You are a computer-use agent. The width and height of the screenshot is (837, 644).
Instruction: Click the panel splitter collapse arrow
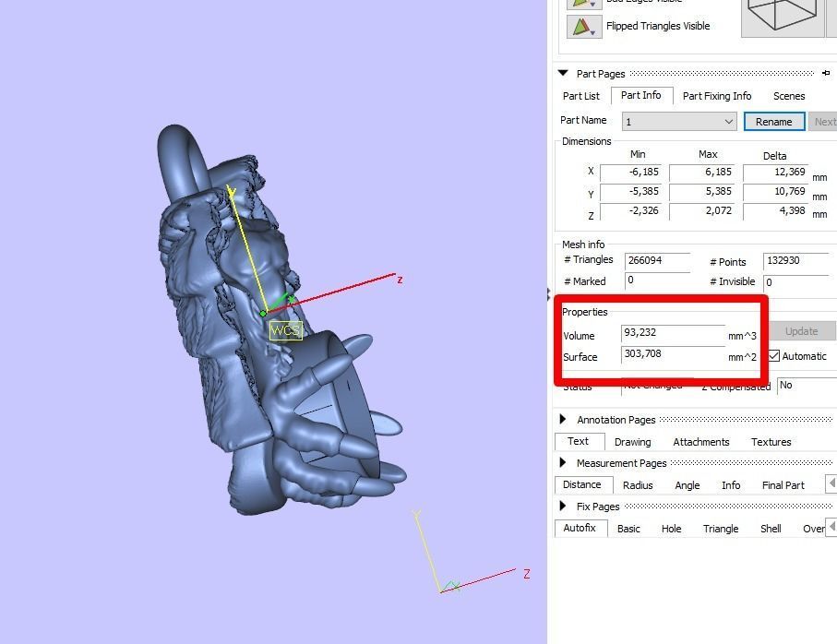tap(549, 292)
